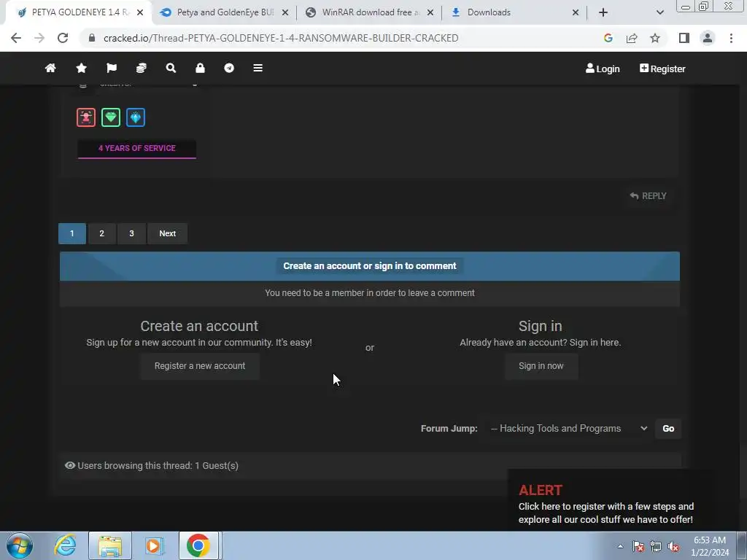Screen dimensions: 747x560
Task: Switch to Petya and GoldenEye BUI tab
Action: pos(225,12)
